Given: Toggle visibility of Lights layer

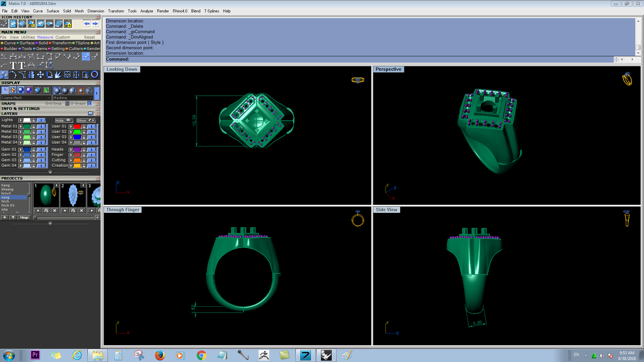Looking at the screenshot, I should pos(41,120).
